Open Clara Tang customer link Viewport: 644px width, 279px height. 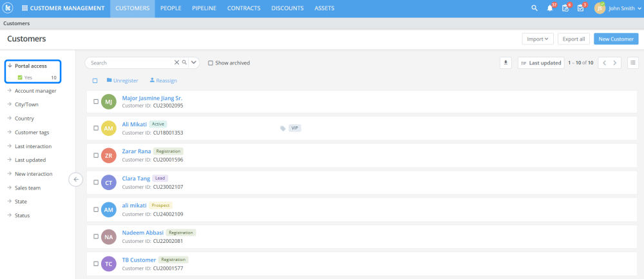click(x=136, y=178)
